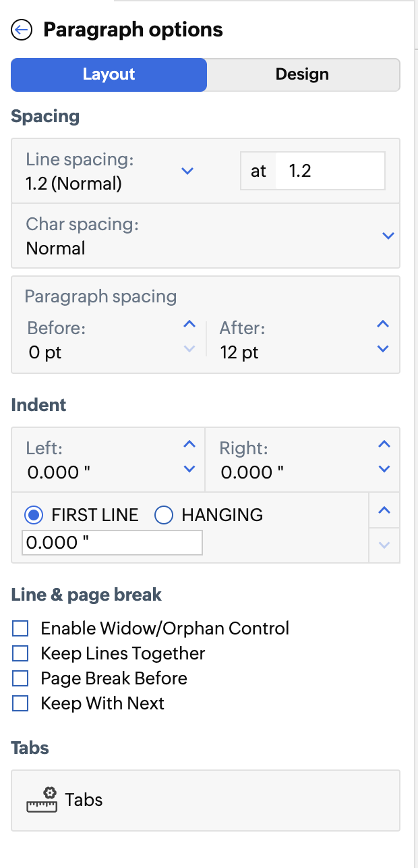Click the line spacing 'at' value field
Viewport: 418px width, 868px height.
333,171
